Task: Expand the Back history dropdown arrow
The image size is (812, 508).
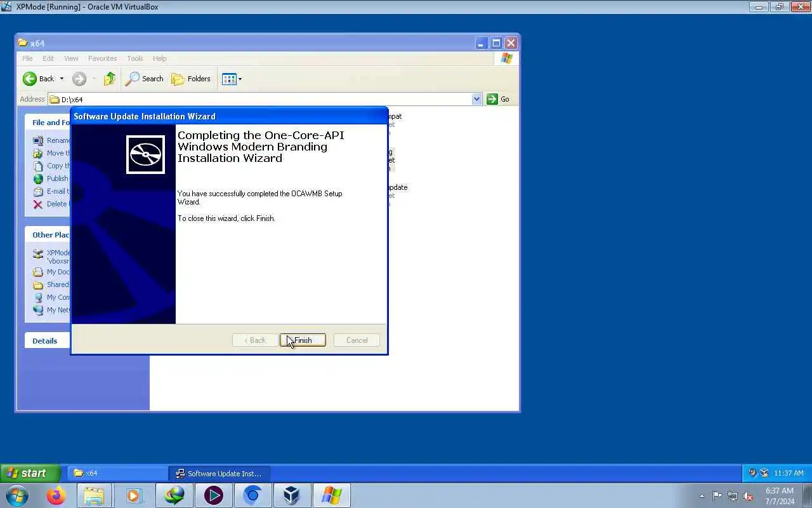Action: (x=62, y=79)
